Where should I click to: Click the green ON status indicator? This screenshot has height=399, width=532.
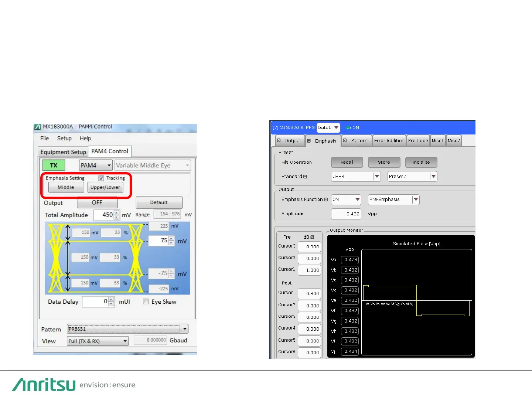(x=352, y=127)
